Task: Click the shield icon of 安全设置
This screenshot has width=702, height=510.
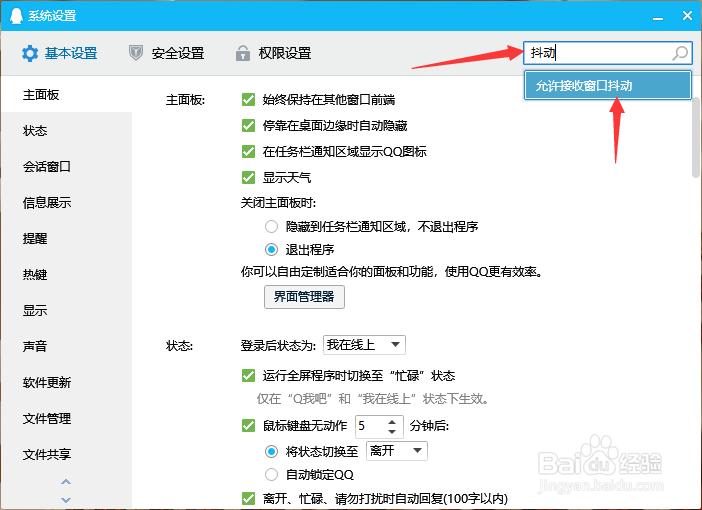Action: point(136,53)
